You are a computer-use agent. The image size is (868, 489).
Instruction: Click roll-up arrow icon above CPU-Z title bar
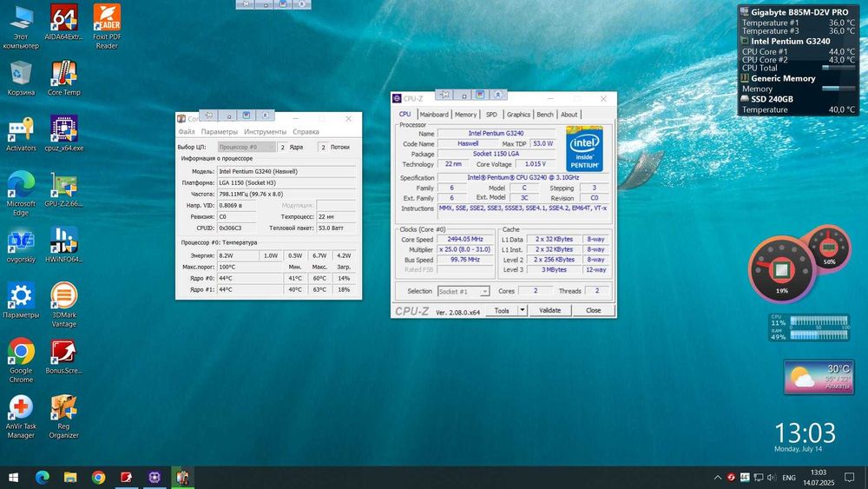pos(497,95)
